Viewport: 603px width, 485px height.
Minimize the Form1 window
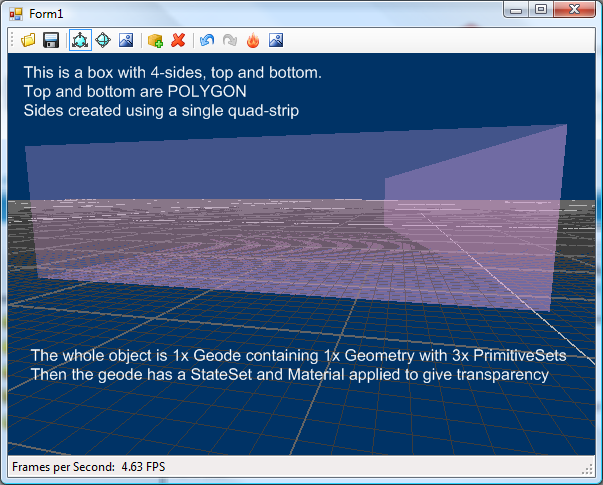tap(517, 10)
